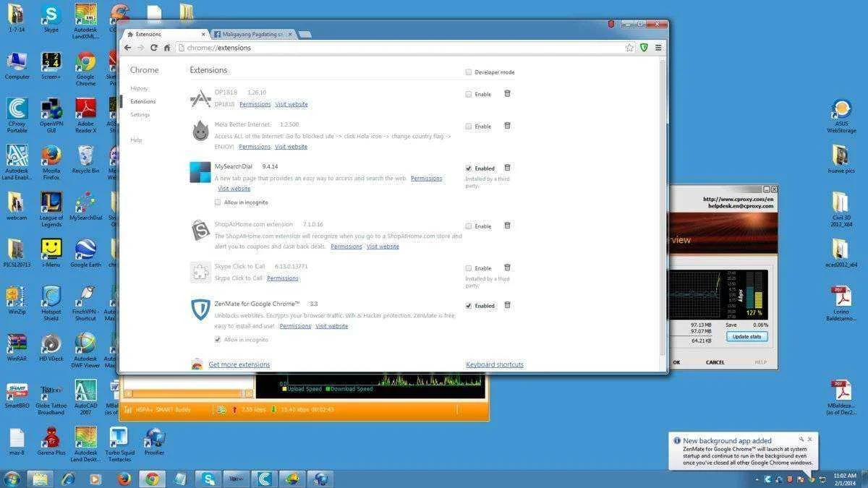
Task: Open the Windows Start menu
Action: 12,479
